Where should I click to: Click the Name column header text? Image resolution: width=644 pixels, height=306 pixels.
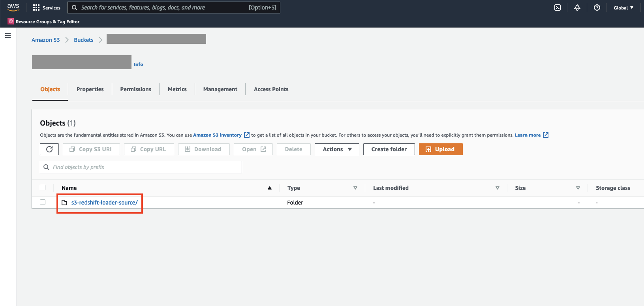coord(69,188)
